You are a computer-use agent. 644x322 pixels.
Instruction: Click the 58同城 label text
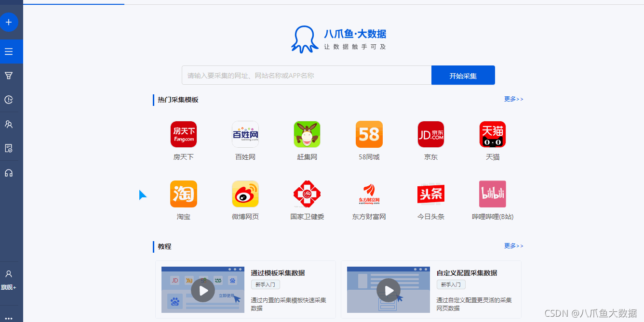tap(369, 157)
